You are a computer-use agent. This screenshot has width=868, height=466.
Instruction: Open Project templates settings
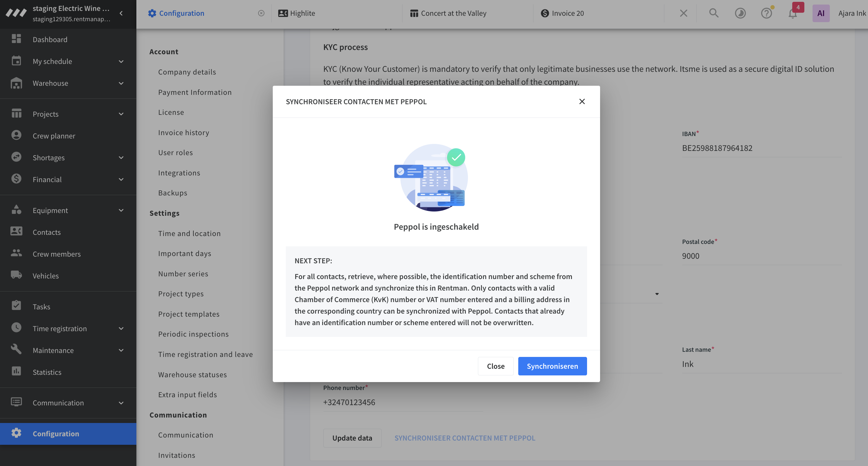(x=189, y=314)
